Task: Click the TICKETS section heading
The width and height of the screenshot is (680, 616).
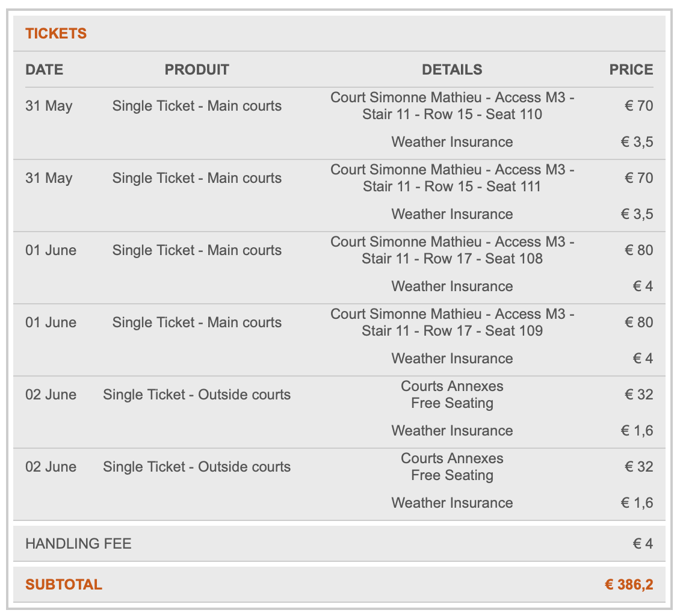Action: (x=56, y=33)
